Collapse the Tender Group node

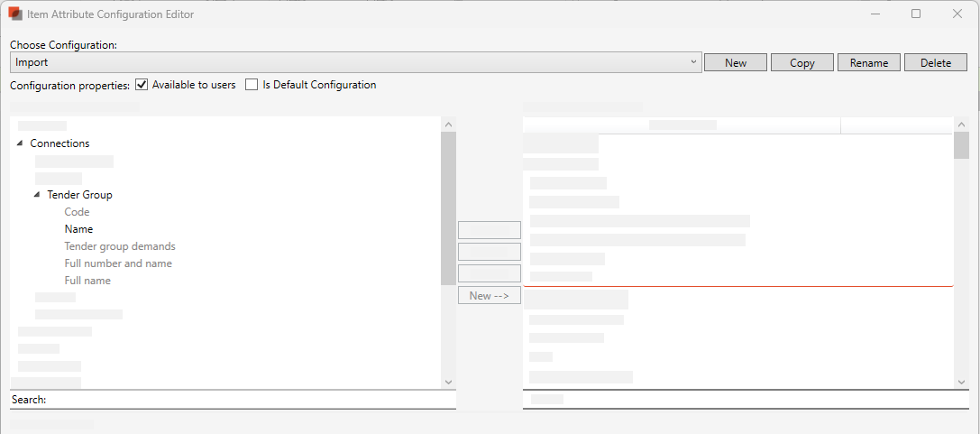tap(38, 195)
